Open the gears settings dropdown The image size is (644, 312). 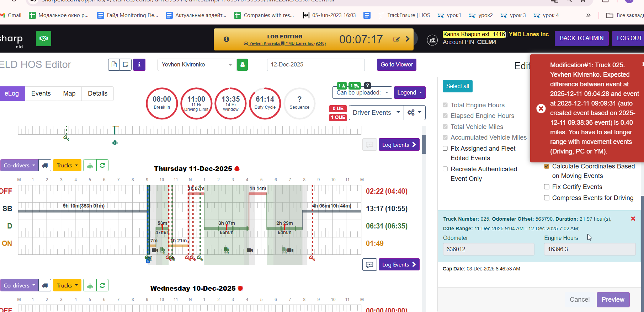click(x=415, y=113)
